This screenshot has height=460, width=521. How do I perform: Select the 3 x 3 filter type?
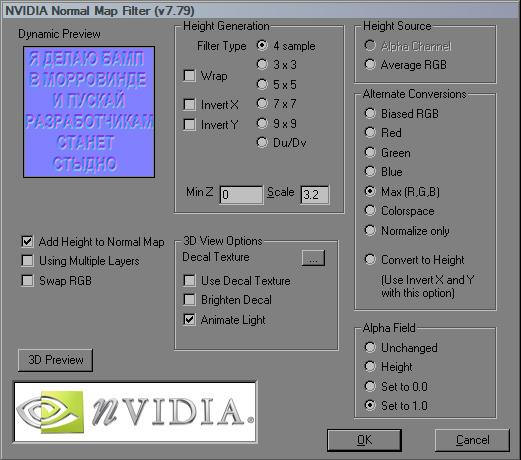pos(262,65)
